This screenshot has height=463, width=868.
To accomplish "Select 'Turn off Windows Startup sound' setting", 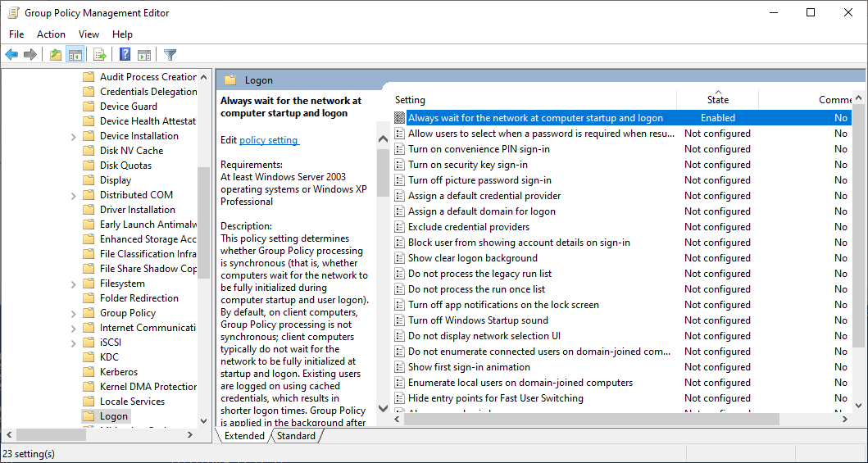I will coord(478,320).
